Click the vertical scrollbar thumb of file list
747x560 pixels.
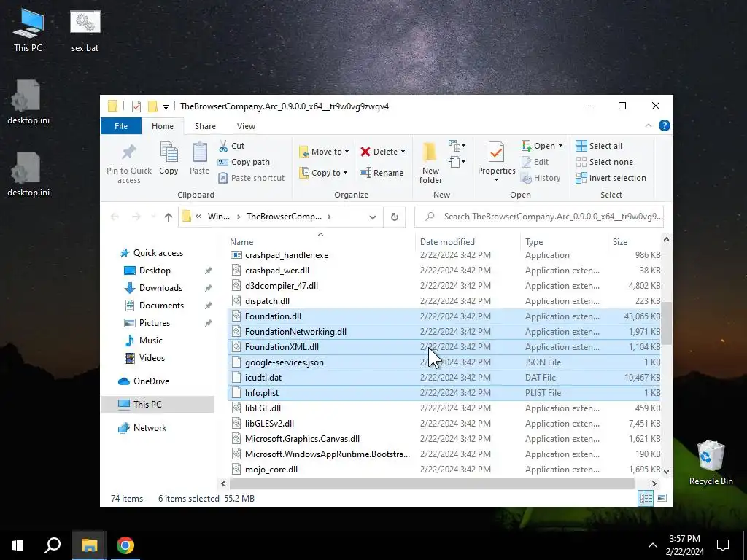point(666,323)
